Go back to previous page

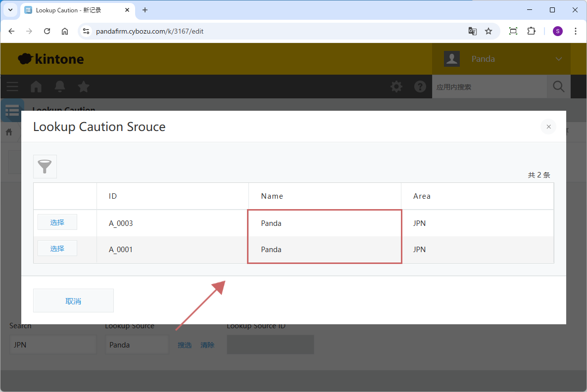point(11,31)
